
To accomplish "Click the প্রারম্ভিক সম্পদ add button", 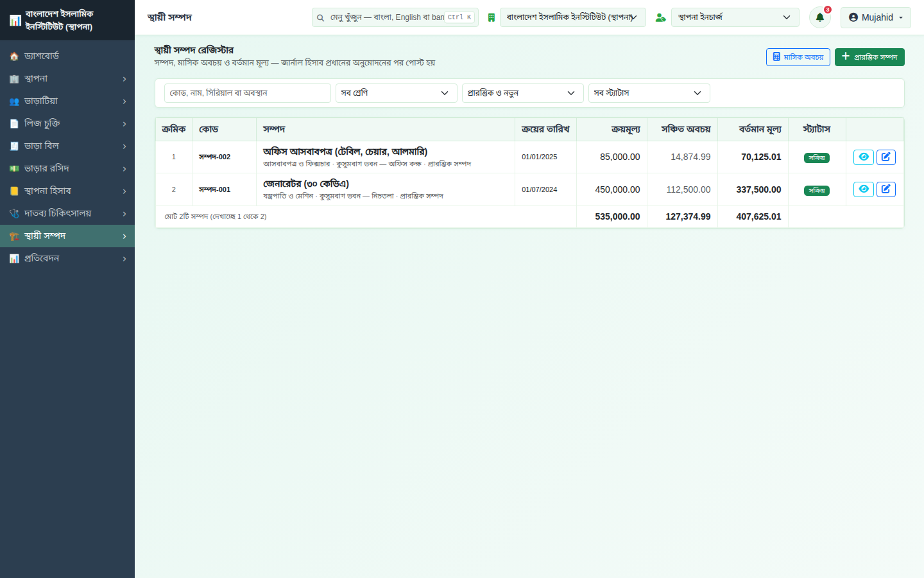I will 869,57.
